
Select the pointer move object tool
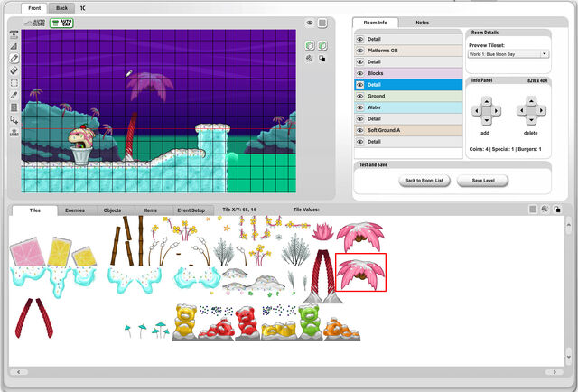click(14, 120)
